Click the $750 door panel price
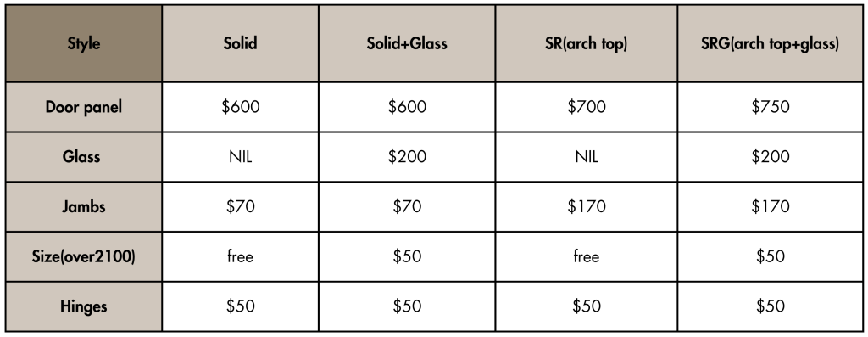This screenshot has width=868, height=337. [770, 107]
